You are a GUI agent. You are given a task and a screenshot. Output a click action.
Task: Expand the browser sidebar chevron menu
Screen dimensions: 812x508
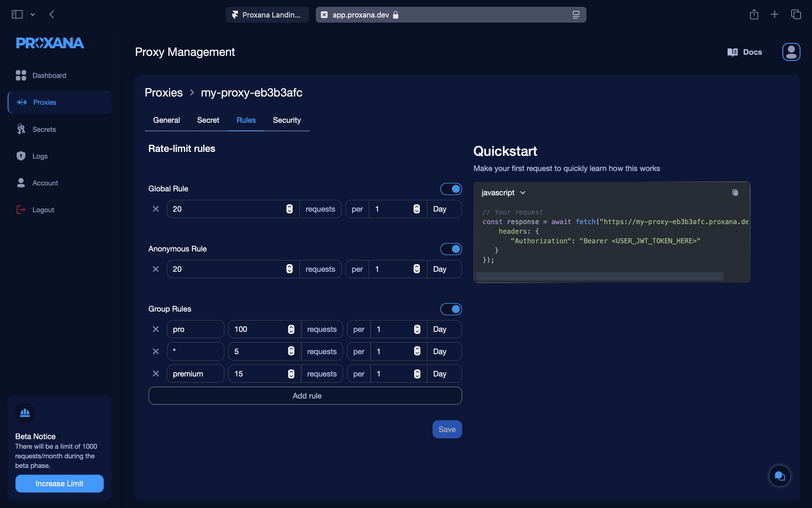32,14
